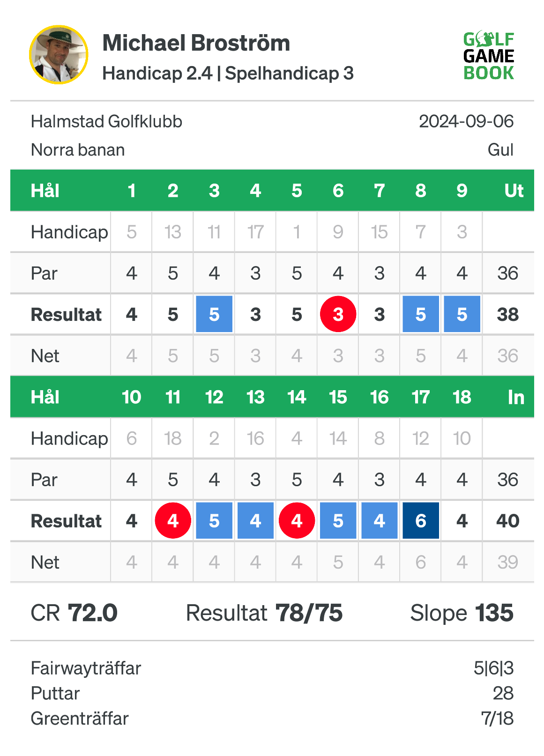
Task: Select the red birdie circle on hole 6
Action: click(x=338, y=314)
